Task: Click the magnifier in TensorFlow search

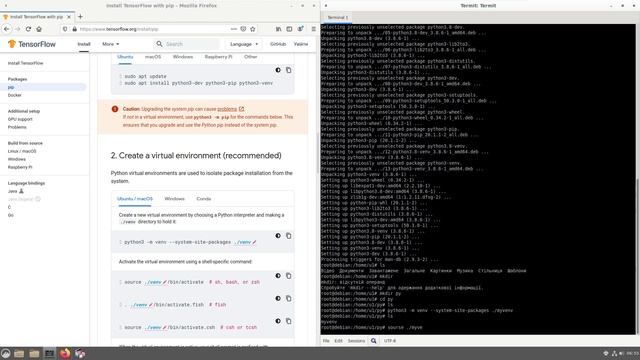Action: (159, 44)
